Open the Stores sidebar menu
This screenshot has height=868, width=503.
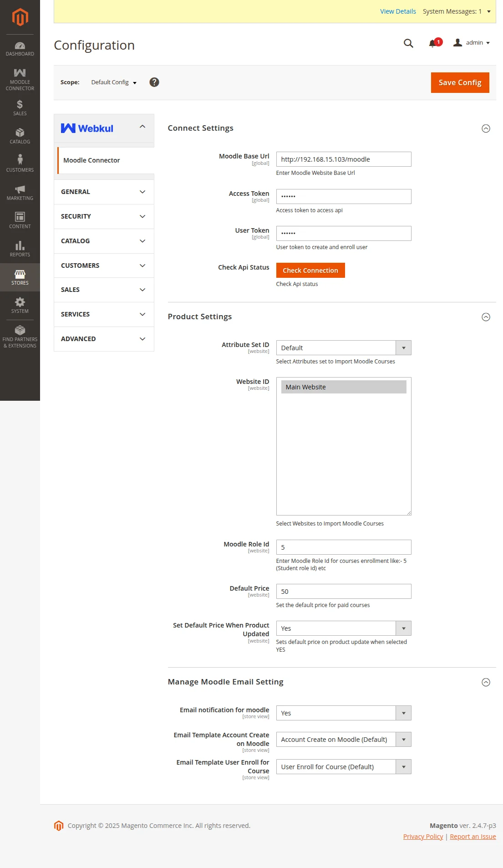(20, 277)
